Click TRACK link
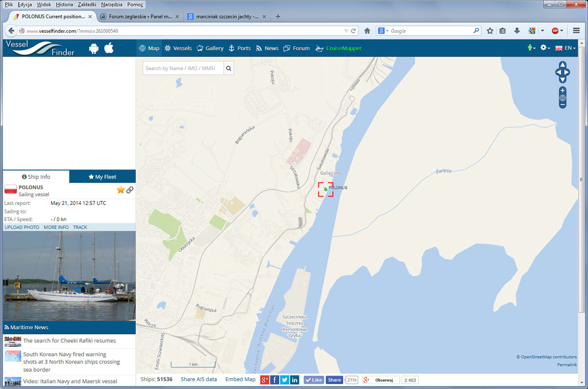The height and width of the screenshot is (389, 588). [x=80, y=227]
